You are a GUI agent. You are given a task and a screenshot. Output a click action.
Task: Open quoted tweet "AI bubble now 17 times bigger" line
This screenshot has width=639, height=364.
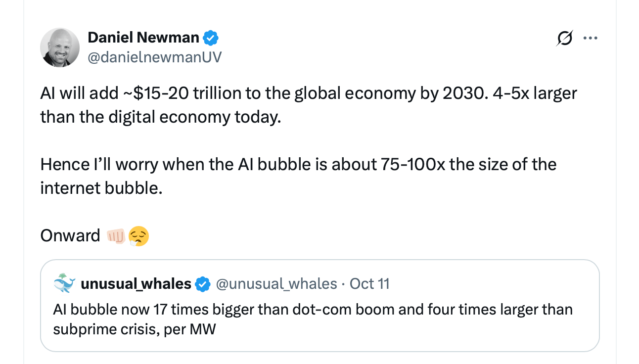click(313, 310)
